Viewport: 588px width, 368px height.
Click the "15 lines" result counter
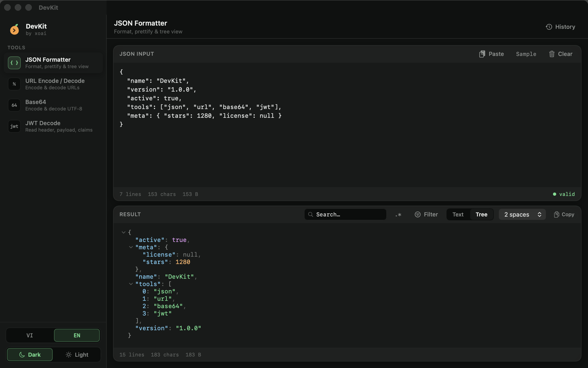(x=132, y=355)
